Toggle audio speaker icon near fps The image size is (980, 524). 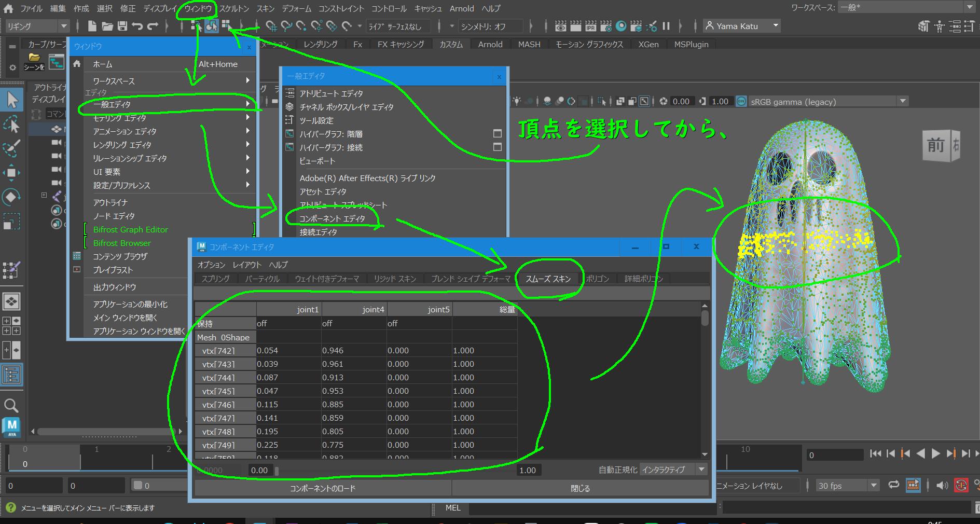(942, 486)
